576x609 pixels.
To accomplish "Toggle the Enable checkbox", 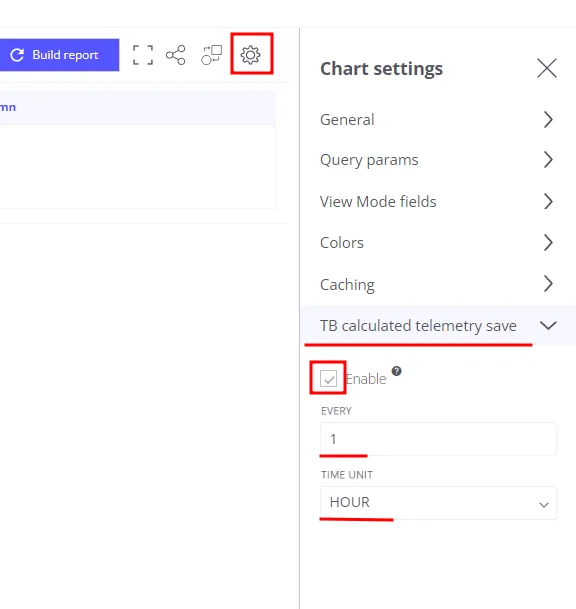I will [x=329, y=378].
